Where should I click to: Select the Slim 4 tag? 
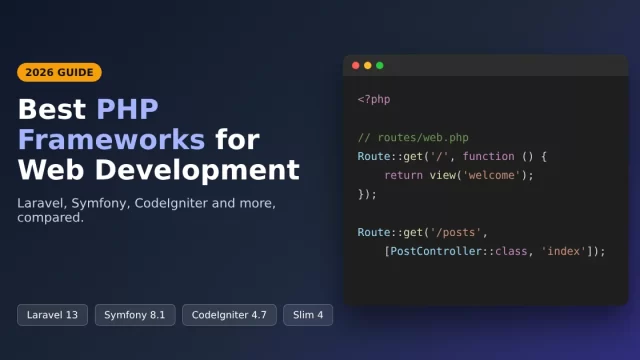coord(308,315)
